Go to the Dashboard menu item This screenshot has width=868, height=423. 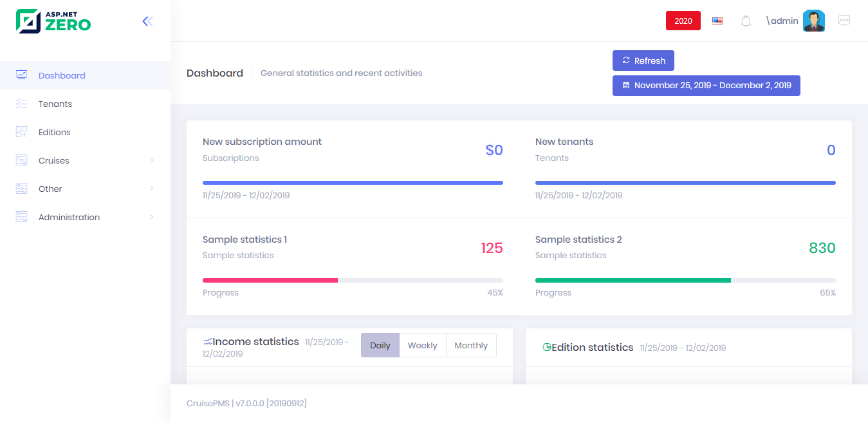pyautogui.click(x=85, y=75)
